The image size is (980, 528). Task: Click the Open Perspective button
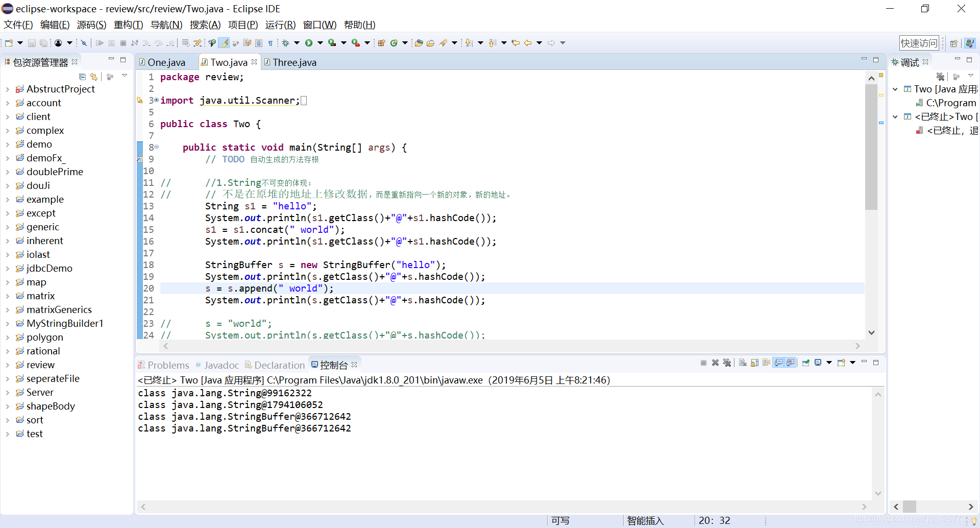pos(953,43)
